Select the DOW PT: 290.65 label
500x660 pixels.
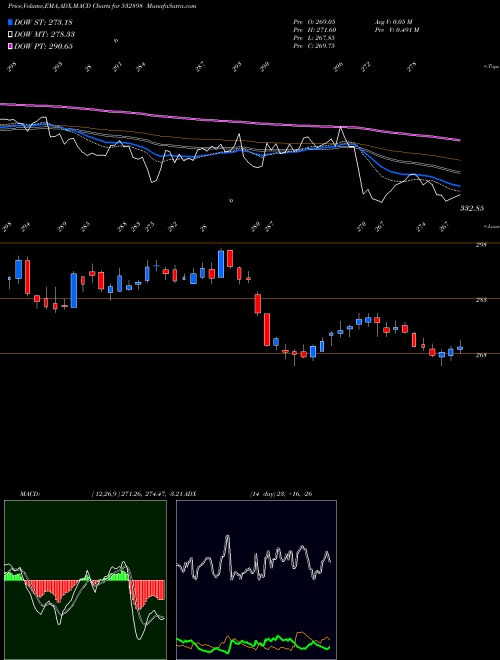point(43,46)
